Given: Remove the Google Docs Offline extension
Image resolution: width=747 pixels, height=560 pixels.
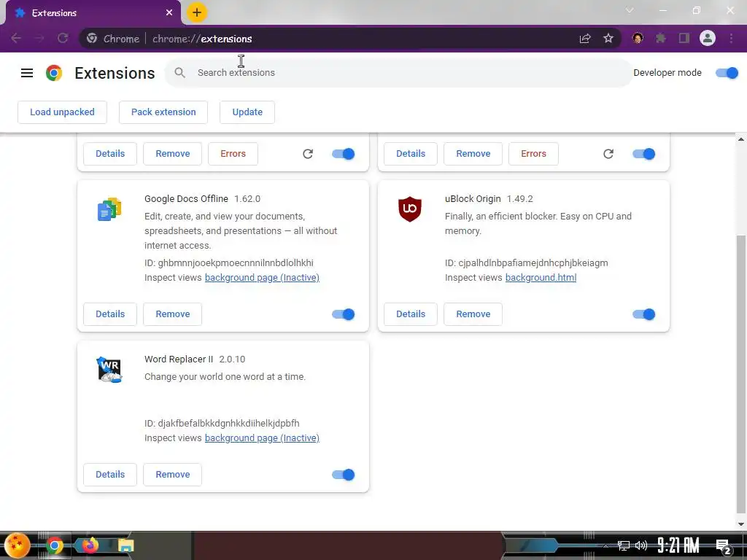Looking at the screenshot, I should pos(172,314).
